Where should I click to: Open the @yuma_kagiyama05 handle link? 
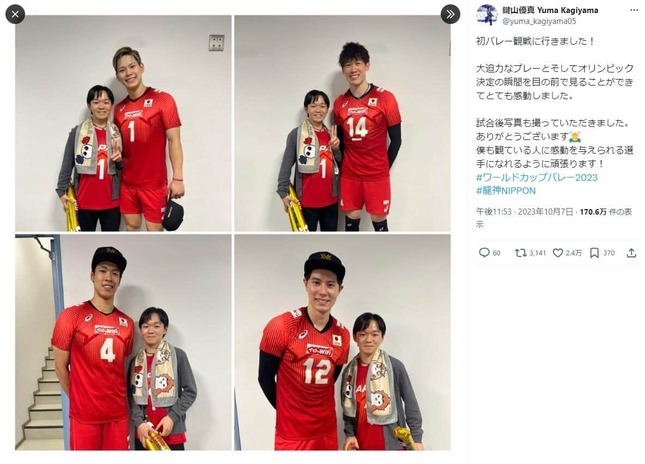539,21
